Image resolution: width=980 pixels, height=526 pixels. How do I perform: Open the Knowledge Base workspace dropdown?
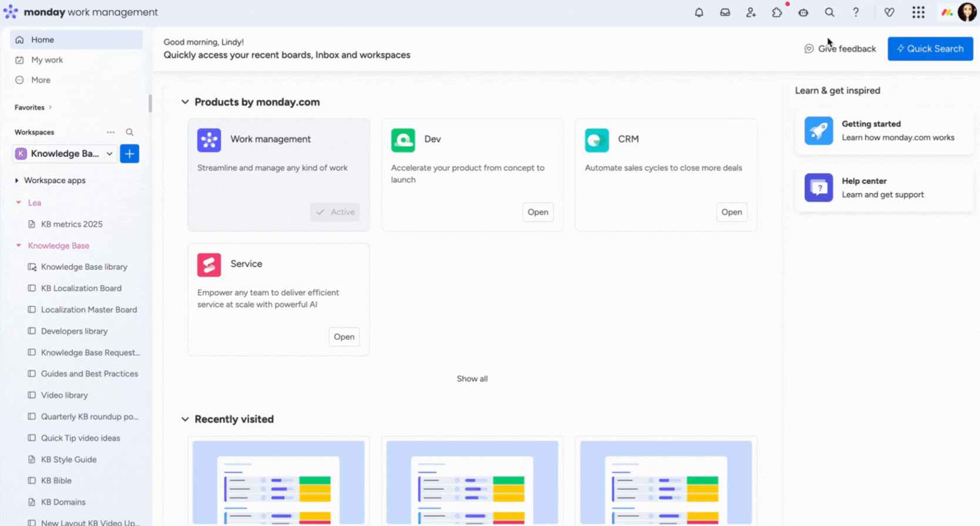point(64,154)
